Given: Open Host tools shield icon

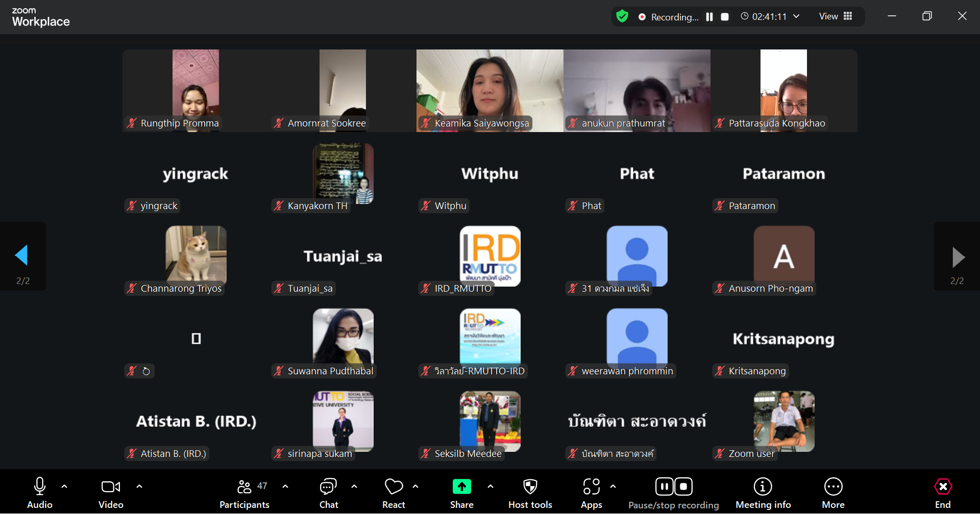Looking at the screenshot, I should (530, 487).
